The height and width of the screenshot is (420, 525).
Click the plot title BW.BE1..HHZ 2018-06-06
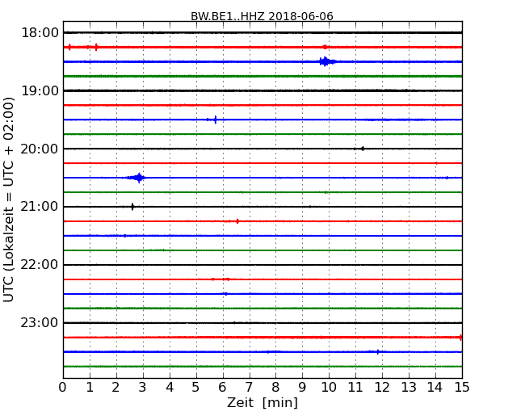point(262,16)
